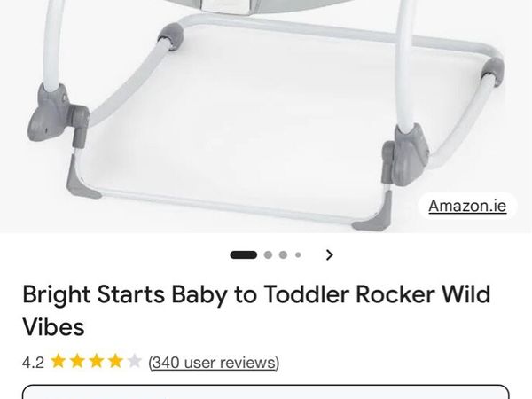Click the third yellow rating star
This screenshot has width=532, height=399.
[x=97, y=361]
